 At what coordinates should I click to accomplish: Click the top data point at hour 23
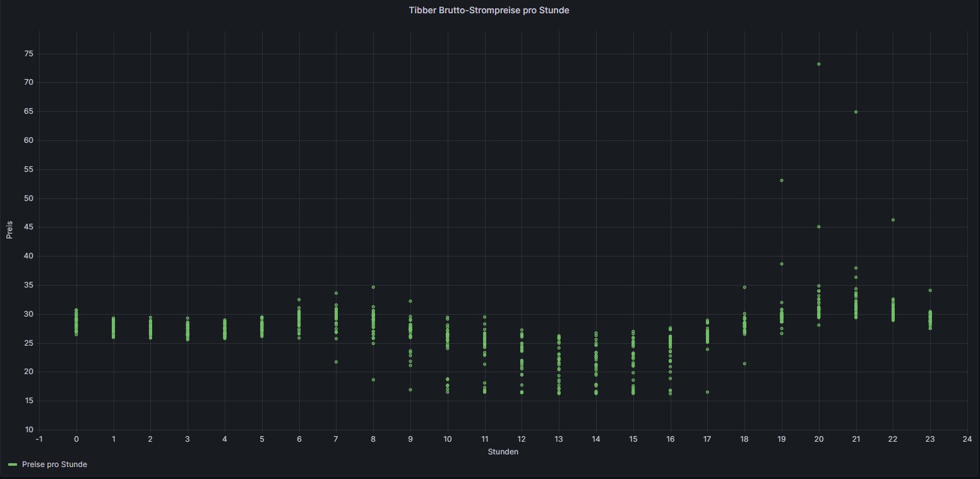(930, 291)
